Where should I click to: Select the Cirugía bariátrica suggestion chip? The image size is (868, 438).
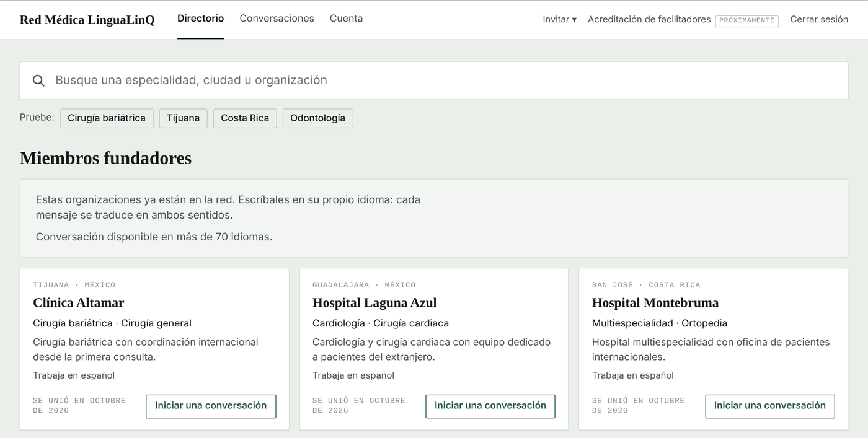click(x=107, y=118)
